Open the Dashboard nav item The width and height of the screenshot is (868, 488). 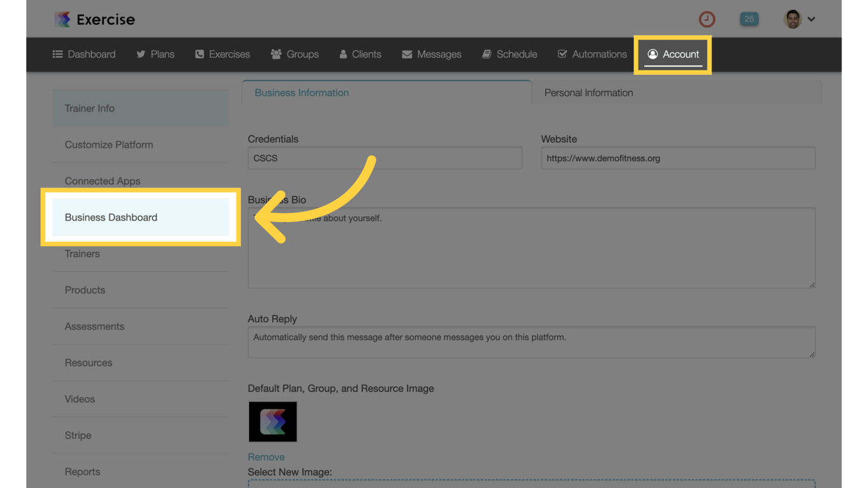click(x=84, y=54)
